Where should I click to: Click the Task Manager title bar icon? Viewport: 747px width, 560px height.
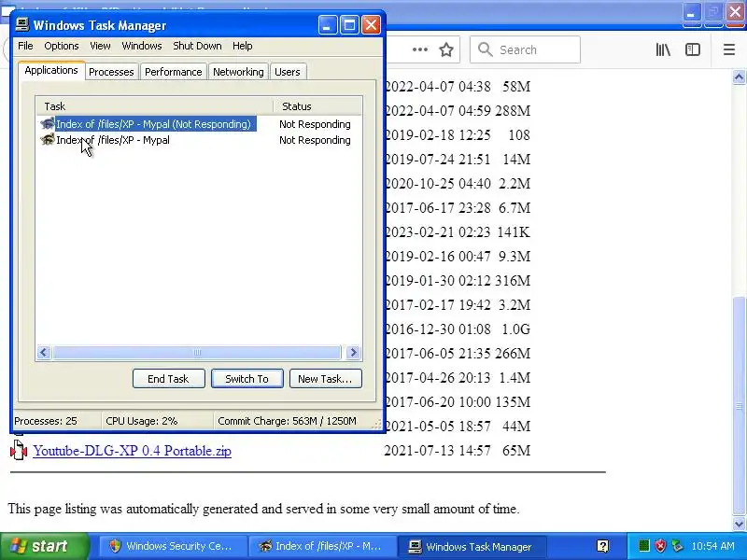click(x=21, y=25)
